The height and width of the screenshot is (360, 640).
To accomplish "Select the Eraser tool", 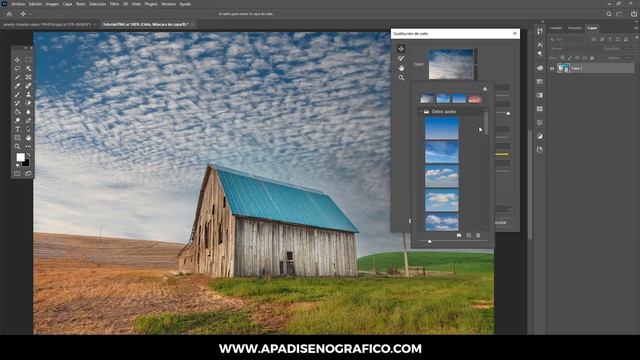I will tap(28, 103).
